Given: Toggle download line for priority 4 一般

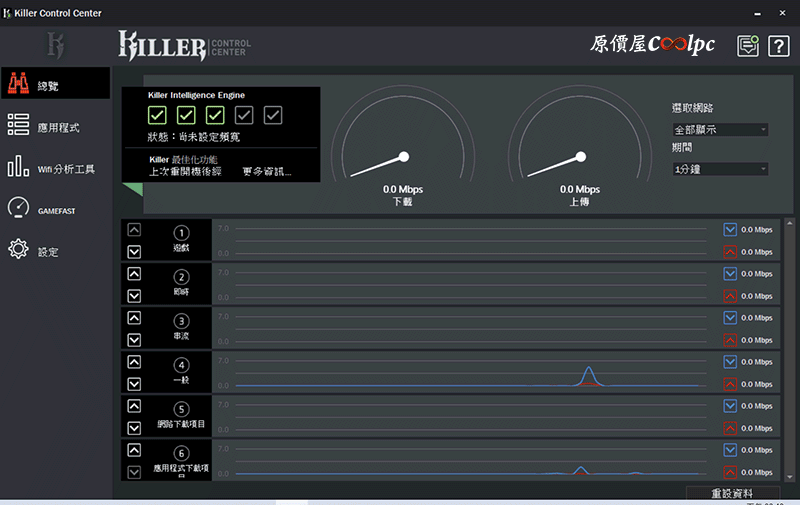Looking at the screenshot, I should pos(730,362).
